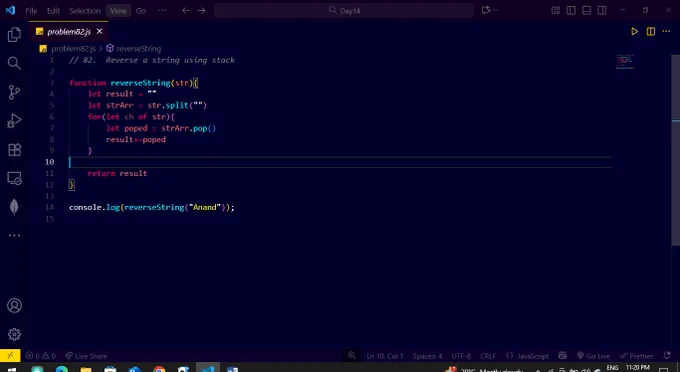Open the View menu

click(x=118, y=11)
